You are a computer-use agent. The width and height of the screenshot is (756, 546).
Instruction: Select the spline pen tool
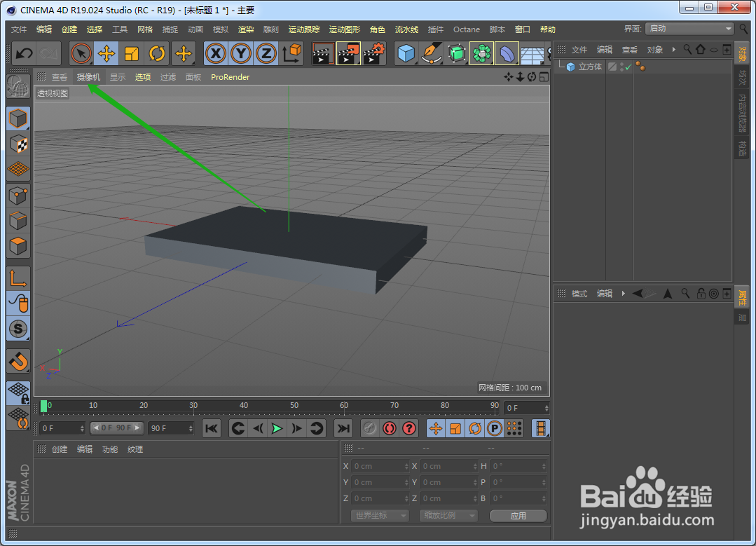pyautogui.click(x=432, y=53)
